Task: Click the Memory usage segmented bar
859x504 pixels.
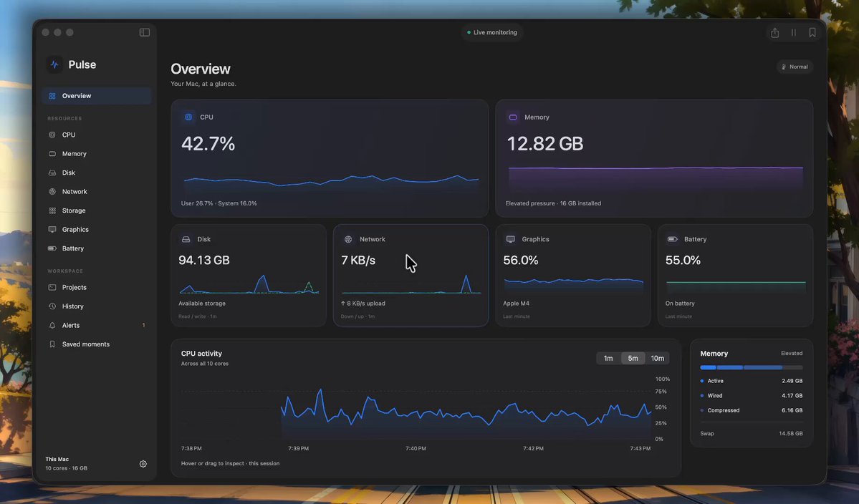Action: coord(751,367)
